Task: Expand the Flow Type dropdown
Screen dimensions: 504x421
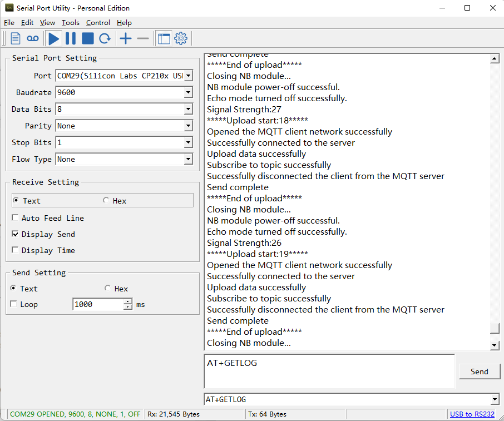Action: [x=189, y=160]
